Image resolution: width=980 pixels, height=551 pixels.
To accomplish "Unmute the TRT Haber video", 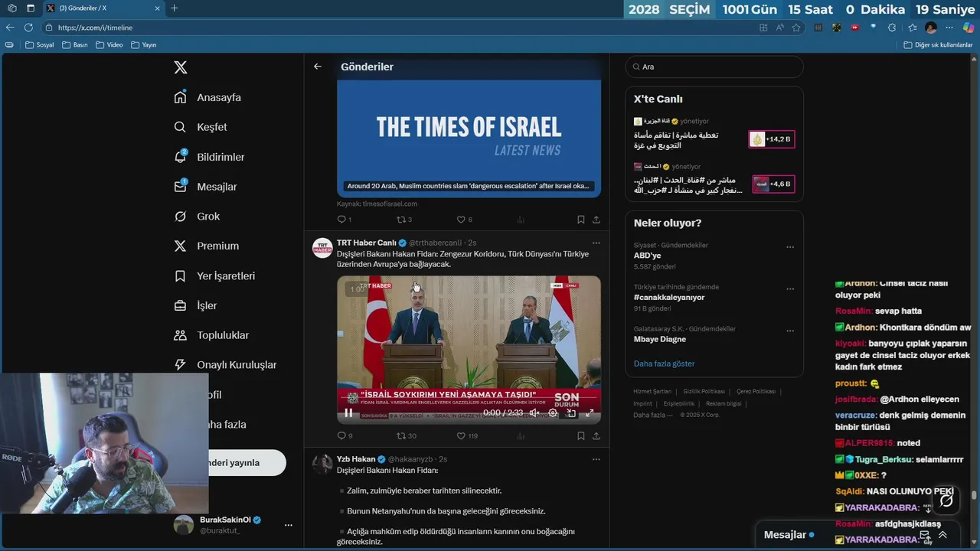I will coord(534,412).
